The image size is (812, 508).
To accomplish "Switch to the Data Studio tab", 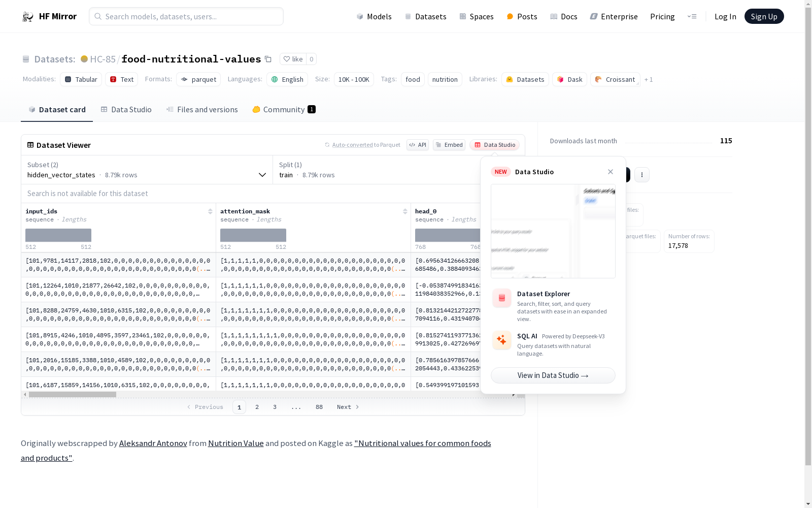I will [x=126, y=109].
